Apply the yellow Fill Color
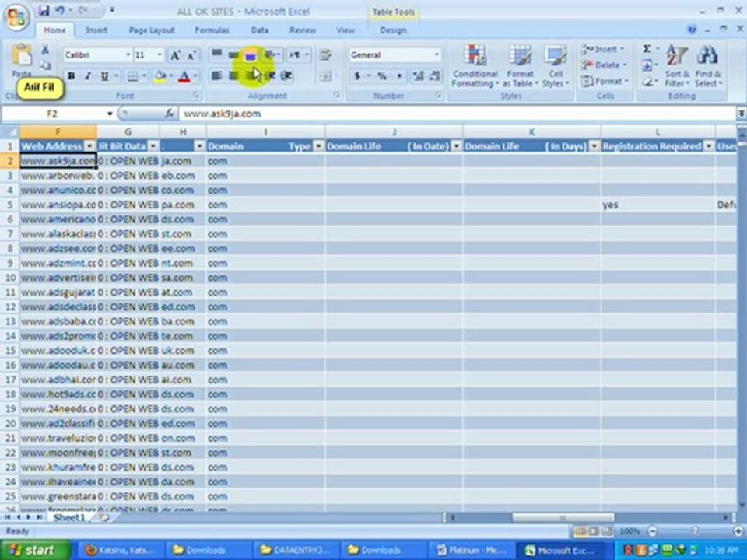 pos(160,76)
